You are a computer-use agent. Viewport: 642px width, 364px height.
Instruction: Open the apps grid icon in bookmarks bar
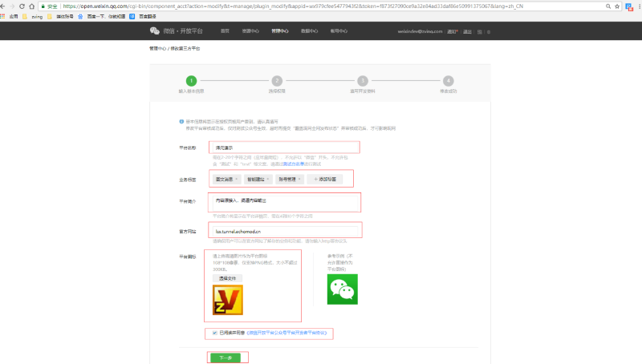point(3,16)
